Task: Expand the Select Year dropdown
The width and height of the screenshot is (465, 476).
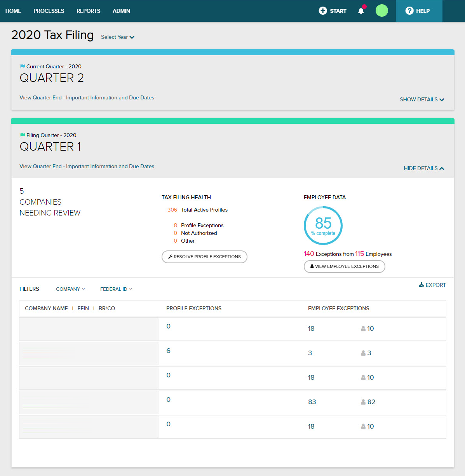Action: click(x=117, y=37)
